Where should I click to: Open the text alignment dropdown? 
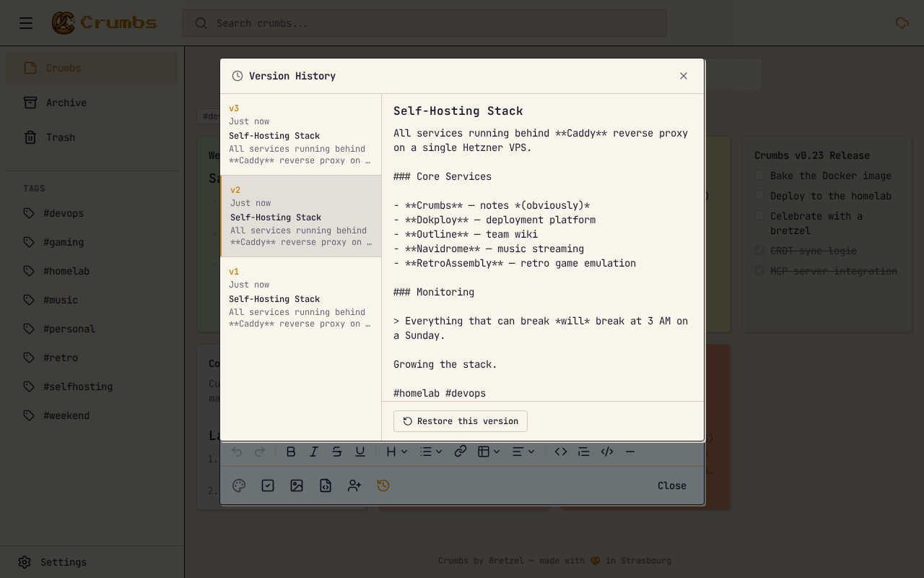[523, 452]
